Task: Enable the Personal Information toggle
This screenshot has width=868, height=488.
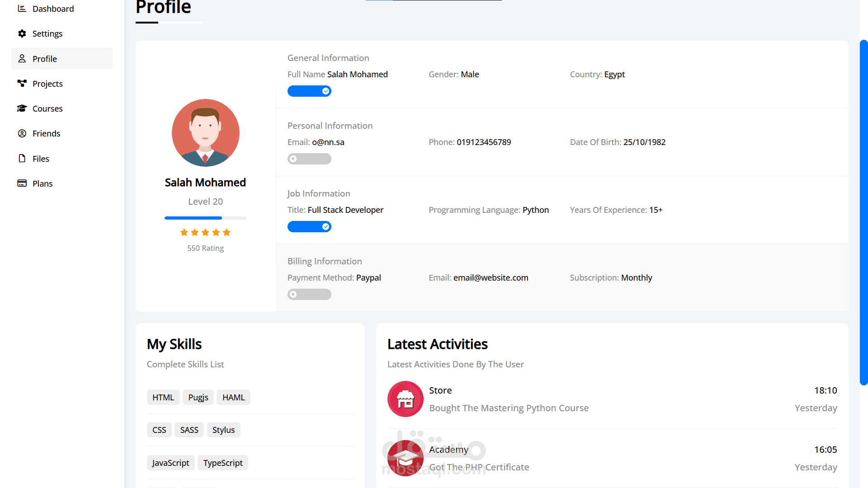Action: pyautogui.click(x=309, y=159)
